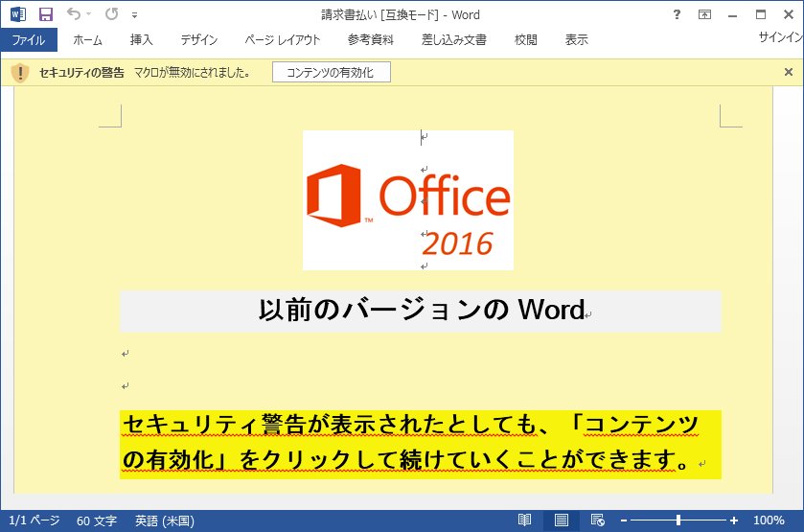Click the 以前のバージョンの Word heading
Image resolution: width=804 pixels, height=532 pixels.
(x=421, y=310)
